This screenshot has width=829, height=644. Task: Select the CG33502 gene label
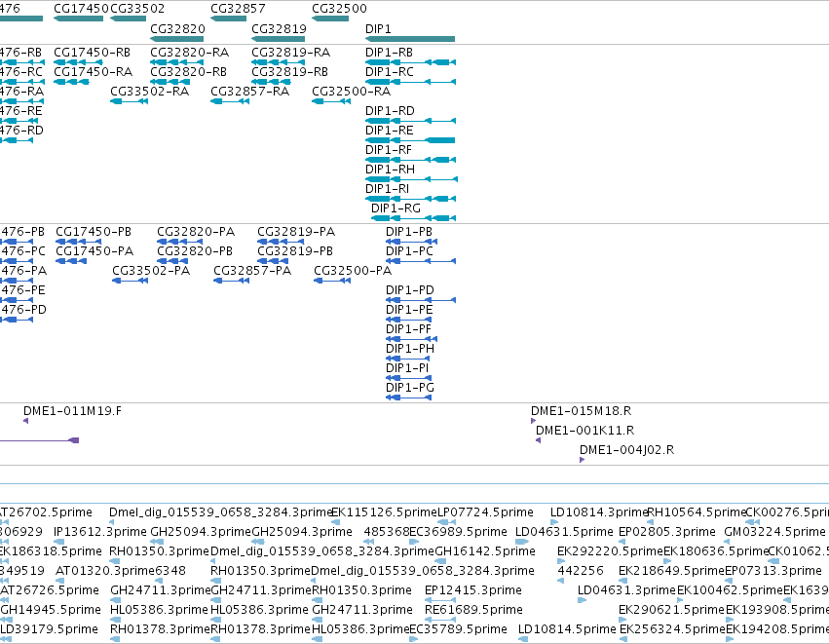137,9
